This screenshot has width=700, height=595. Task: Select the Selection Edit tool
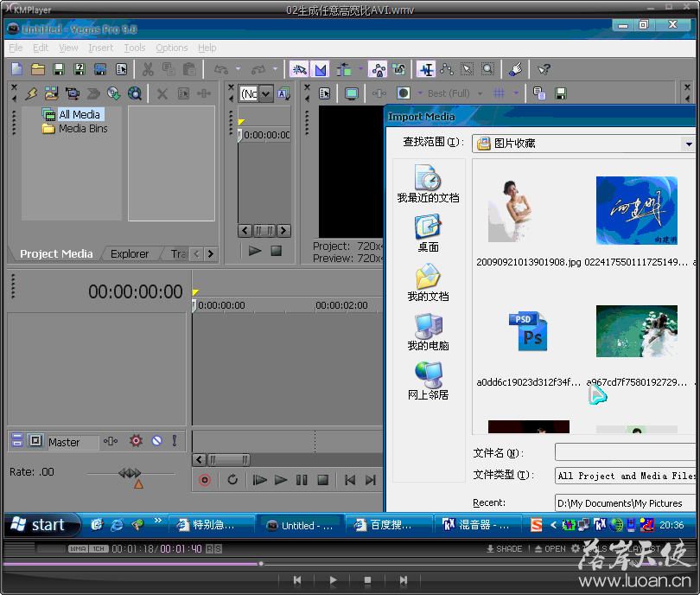(467, 69)
